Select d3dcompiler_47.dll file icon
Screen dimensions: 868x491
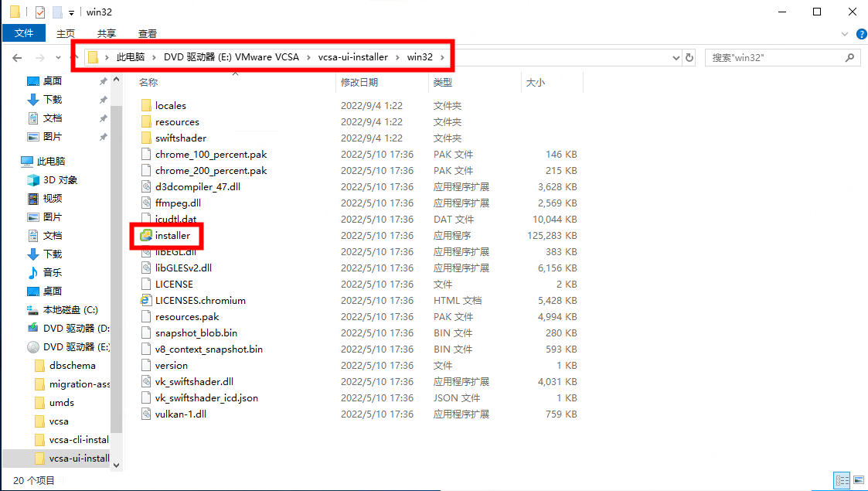pos(146,186)
